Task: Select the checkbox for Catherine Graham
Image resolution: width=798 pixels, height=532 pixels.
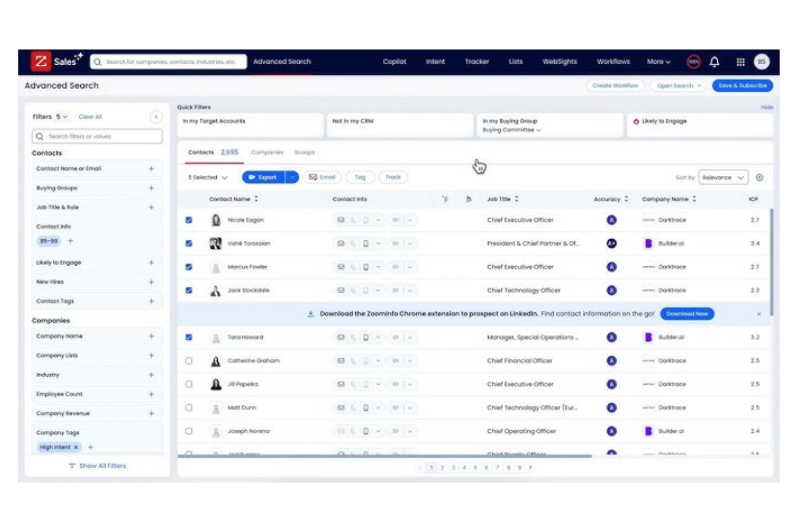Action: [x=190, y=361]
